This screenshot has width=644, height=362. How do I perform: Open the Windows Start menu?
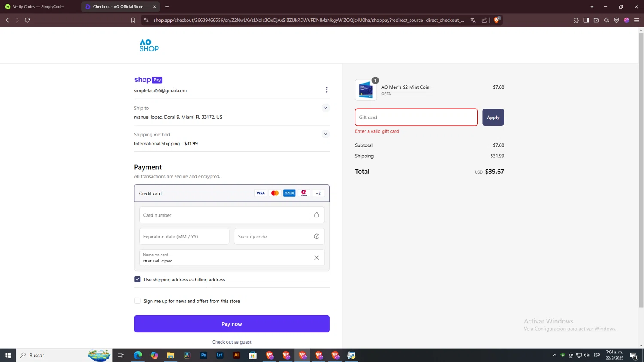8,355
